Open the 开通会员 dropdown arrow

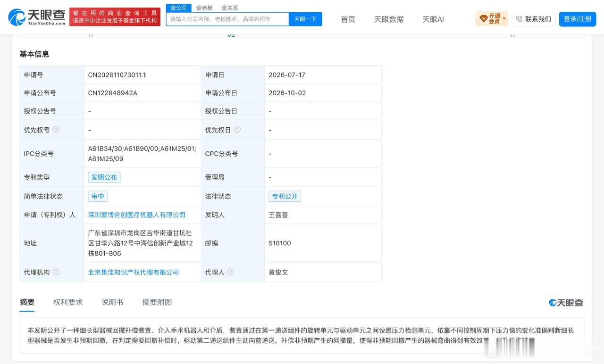504,19
